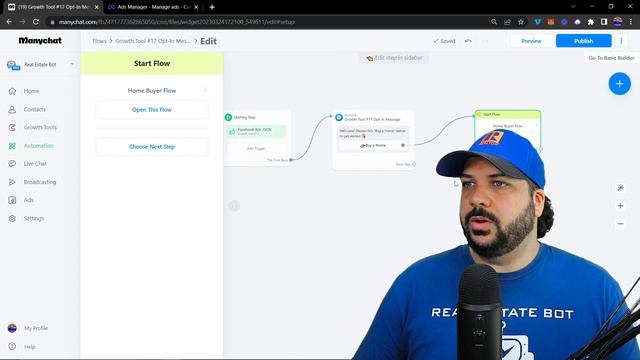The image size is (640, 360).
Task: Click Open This Flow link
Action: pyautogui.click(x=152, y=110)
